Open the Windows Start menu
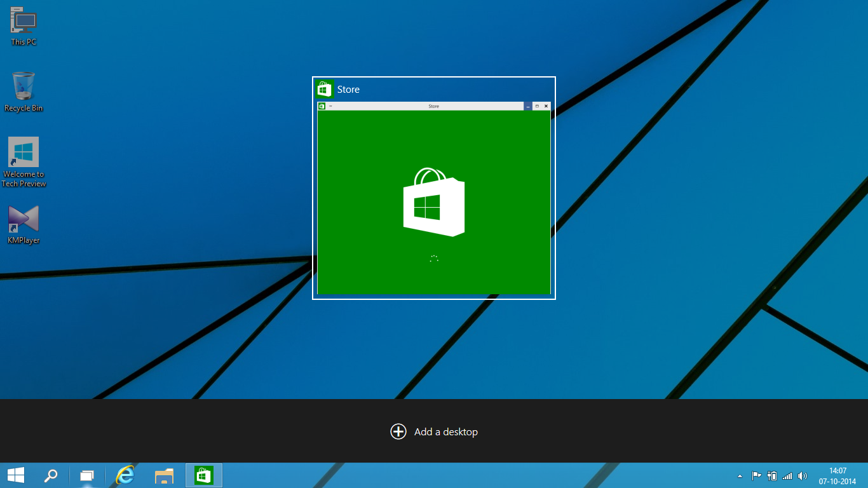Viewport: 868px width, 488px height. [x=16, y=475]
